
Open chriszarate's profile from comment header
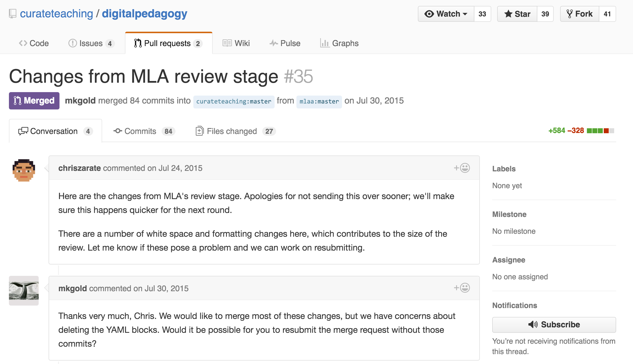pyautogui.click(x=80, y=168)
